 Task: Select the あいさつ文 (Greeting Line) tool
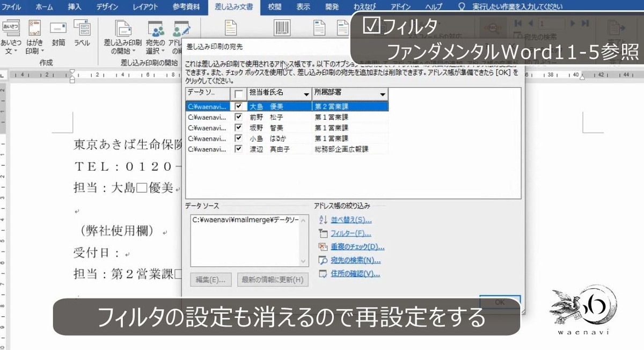(x=11, y=33)
